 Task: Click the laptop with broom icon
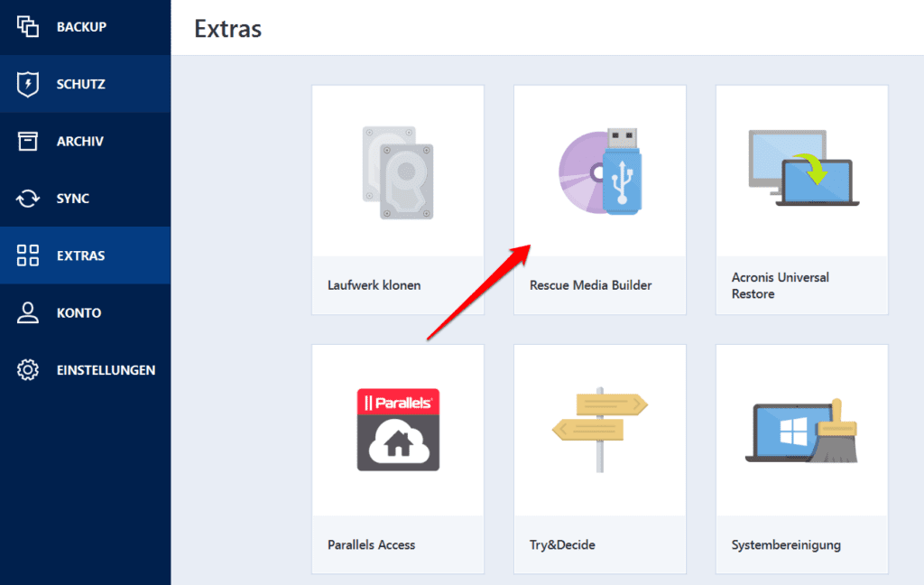(801, 431)
